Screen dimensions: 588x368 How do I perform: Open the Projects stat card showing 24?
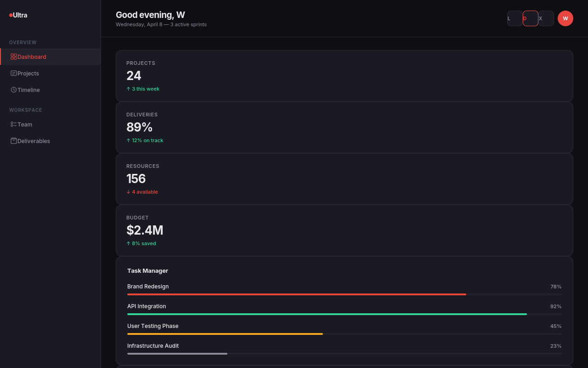pyautogui.click(x=345, y=76)
